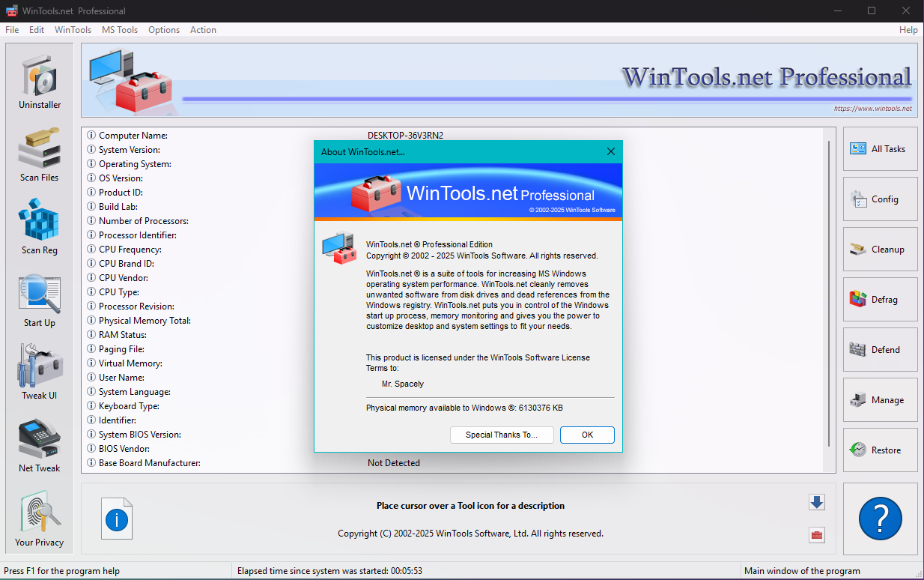The image size is (924, 580).
Task: Click the toolbox icon in the About dialog
Action: (338, 248)
